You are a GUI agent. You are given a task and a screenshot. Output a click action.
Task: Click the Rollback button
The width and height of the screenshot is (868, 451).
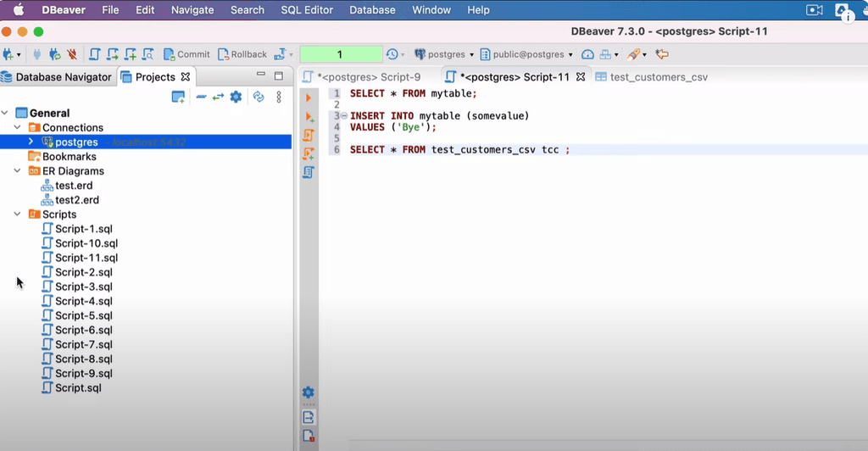[242, 54]
